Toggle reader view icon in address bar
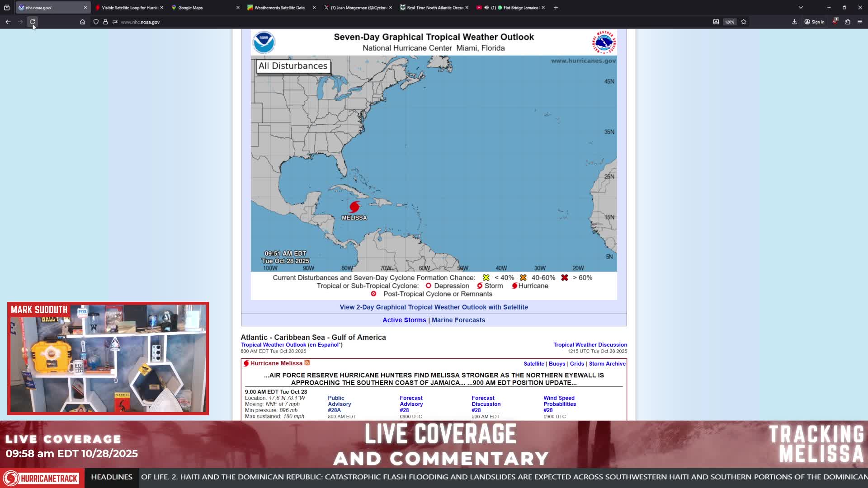 pyautogui.click(x=716, y=22)
